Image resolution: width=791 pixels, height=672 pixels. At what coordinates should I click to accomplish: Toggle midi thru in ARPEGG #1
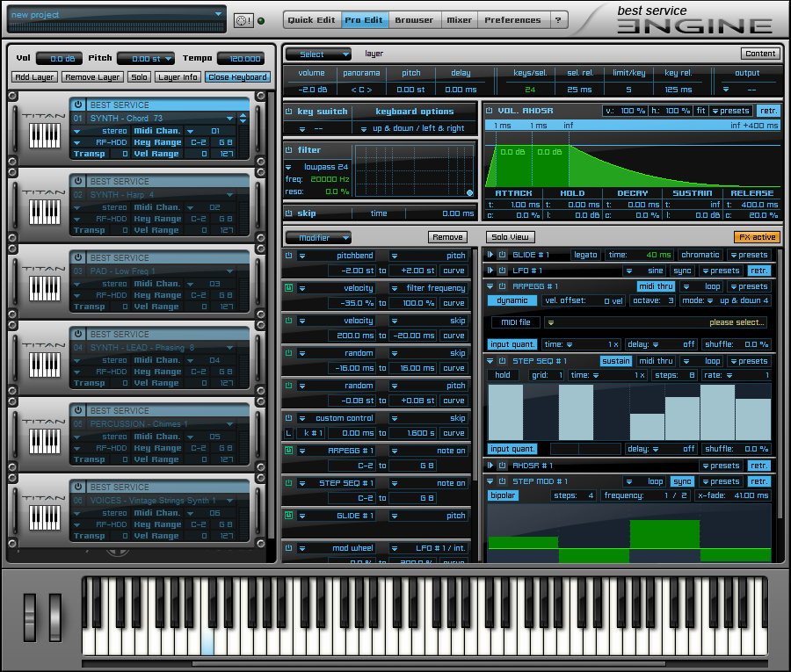[x=656, y=285]
